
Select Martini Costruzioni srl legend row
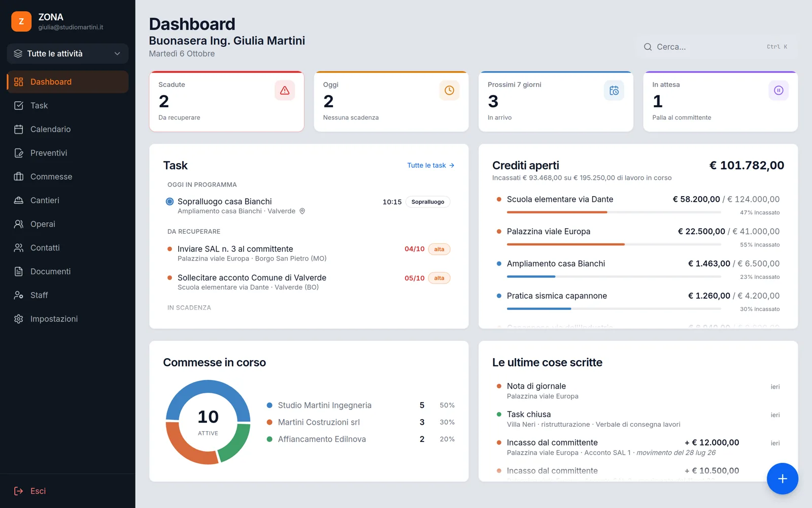[360, 422]
